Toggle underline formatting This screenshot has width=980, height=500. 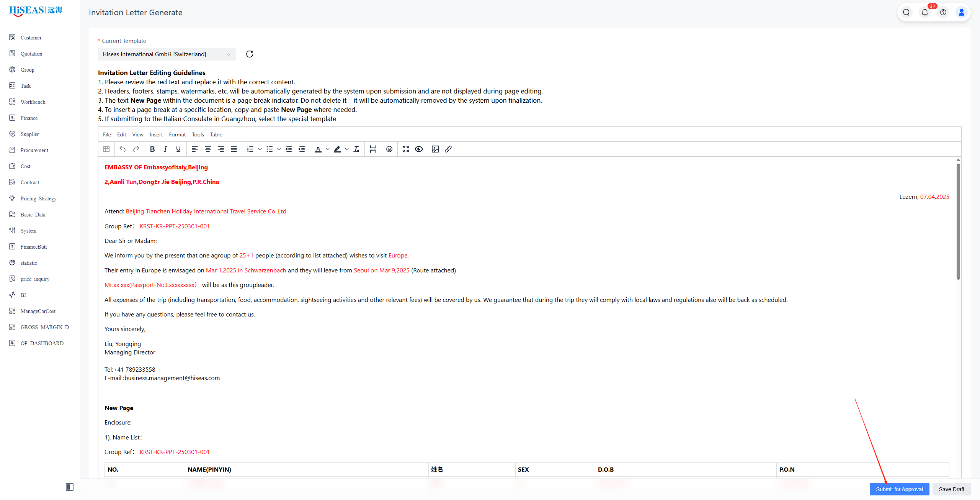(x=178, y=149)
